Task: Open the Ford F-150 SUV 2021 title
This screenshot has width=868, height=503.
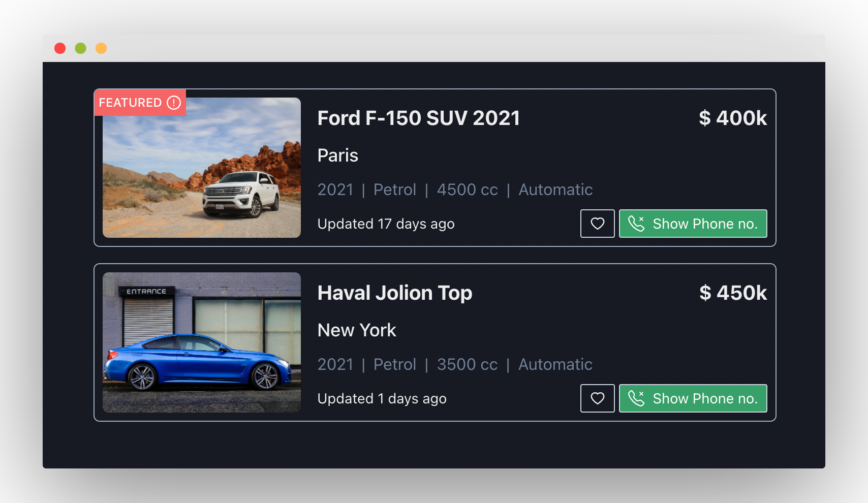Action: (x=419, y=118)
